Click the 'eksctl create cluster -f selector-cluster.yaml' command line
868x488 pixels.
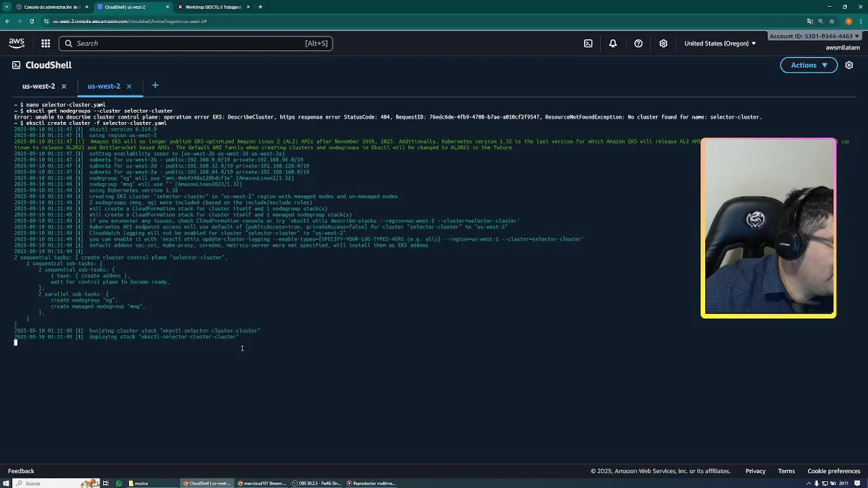pos(96,123)
